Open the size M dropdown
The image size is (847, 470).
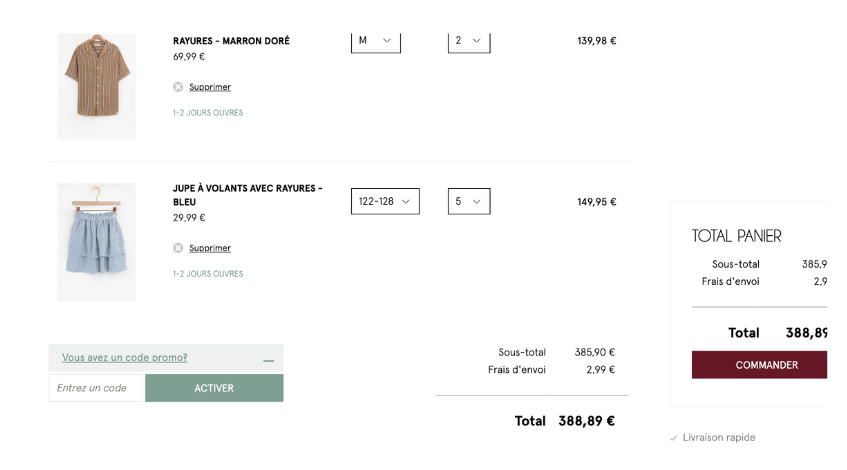point(375,41)
